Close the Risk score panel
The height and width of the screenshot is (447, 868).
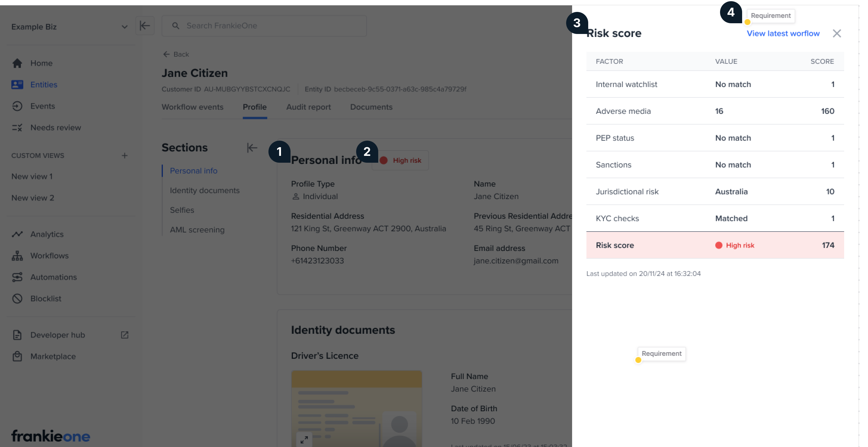tap(837, 33)
